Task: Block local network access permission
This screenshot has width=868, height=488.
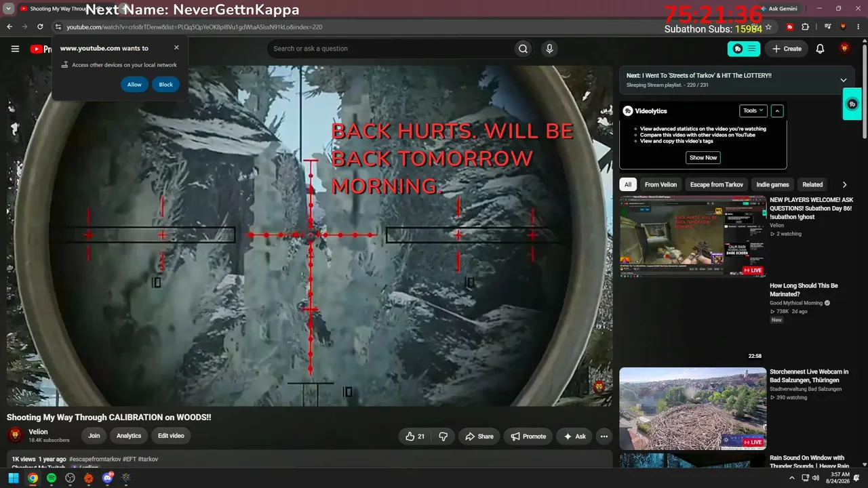Action: click(x=165, y=85)
